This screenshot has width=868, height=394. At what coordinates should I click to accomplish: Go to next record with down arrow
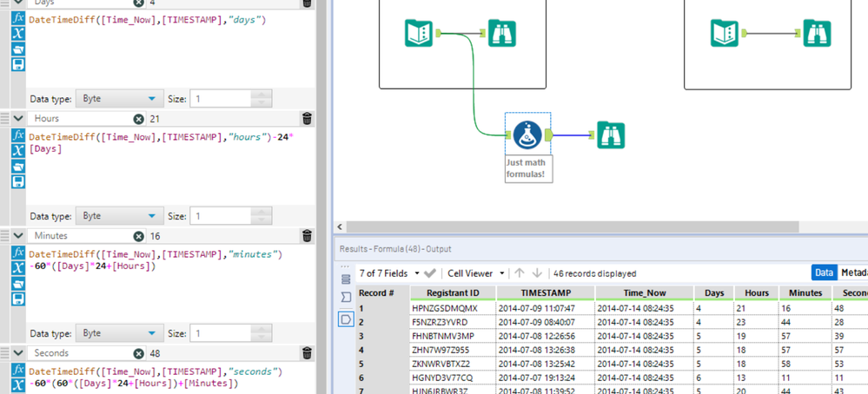coord(537,273)
